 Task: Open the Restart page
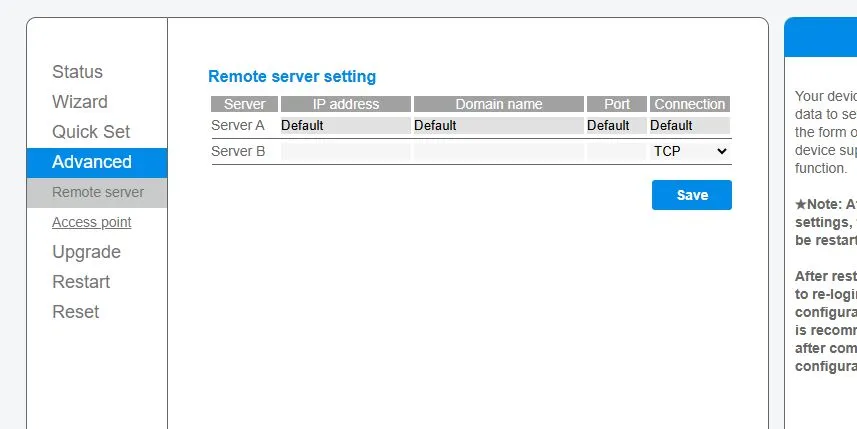point(81,282)
